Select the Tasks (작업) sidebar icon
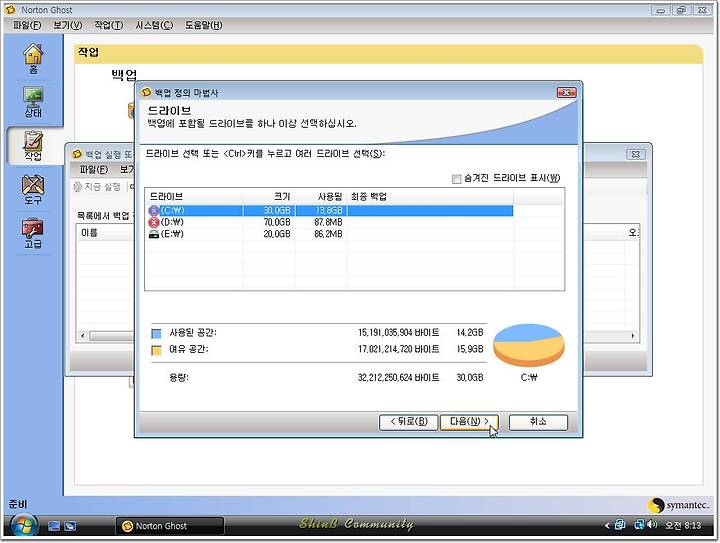Viewport: 720px width, 543px height. click(x=33, y=146)
